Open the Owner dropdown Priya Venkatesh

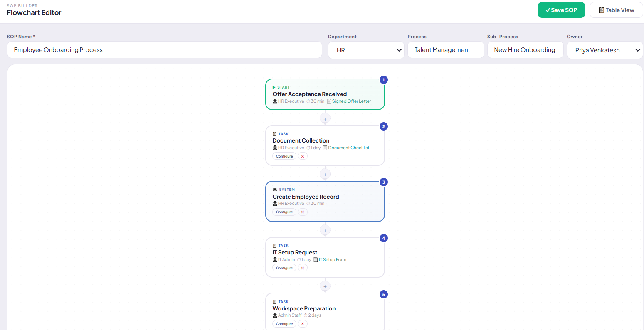point(605,50)
